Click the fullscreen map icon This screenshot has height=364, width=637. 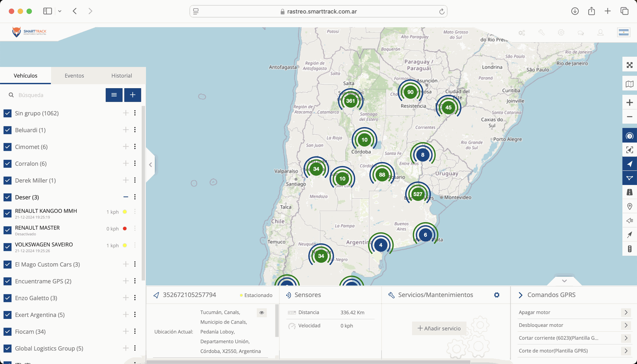click(x=629, y=65)
